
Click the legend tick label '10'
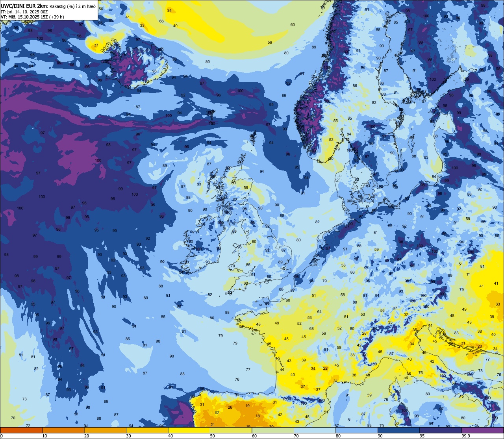[x=44, y=436]
